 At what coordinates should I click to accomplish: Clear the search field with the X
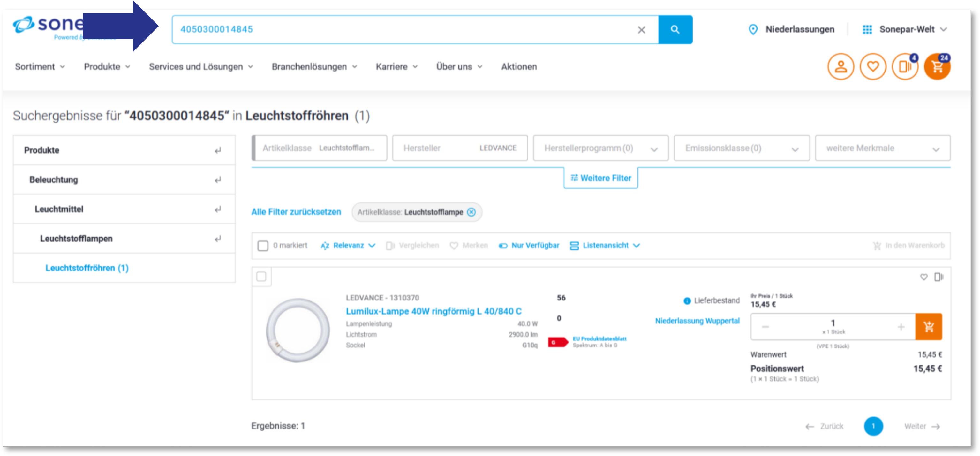coord(641,30)
